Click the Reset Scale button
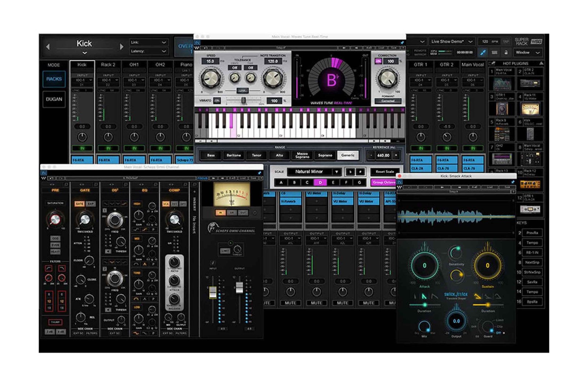Image resolution: width=588 pixels, height=387 pixels. 384,172
